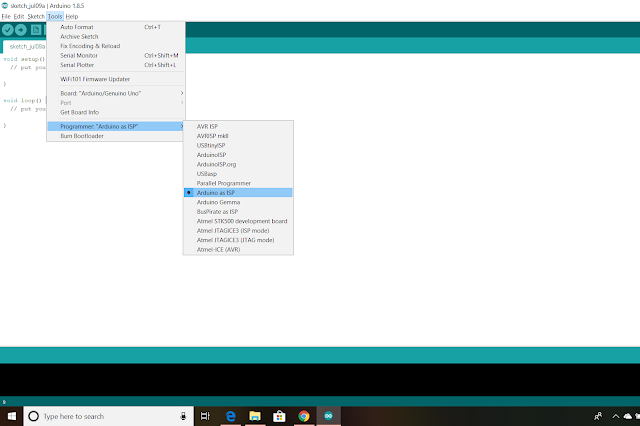This screenshot has width=640, height=426.
Task: Open Serial Monitor
Action: coord(116,55)
